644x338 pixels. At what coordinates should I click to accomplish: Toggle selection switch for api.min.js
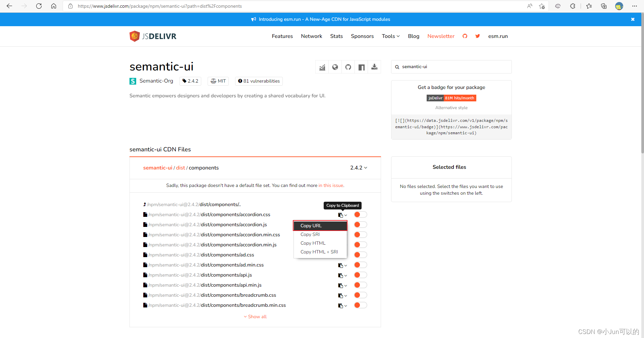point(361,285)
